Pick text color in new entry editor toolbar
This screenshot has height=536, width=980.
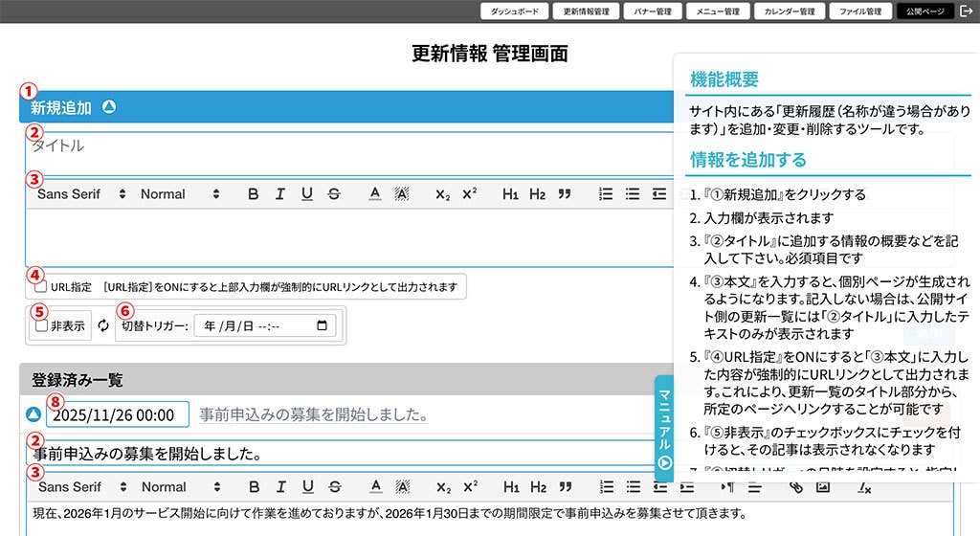point(375,194)
